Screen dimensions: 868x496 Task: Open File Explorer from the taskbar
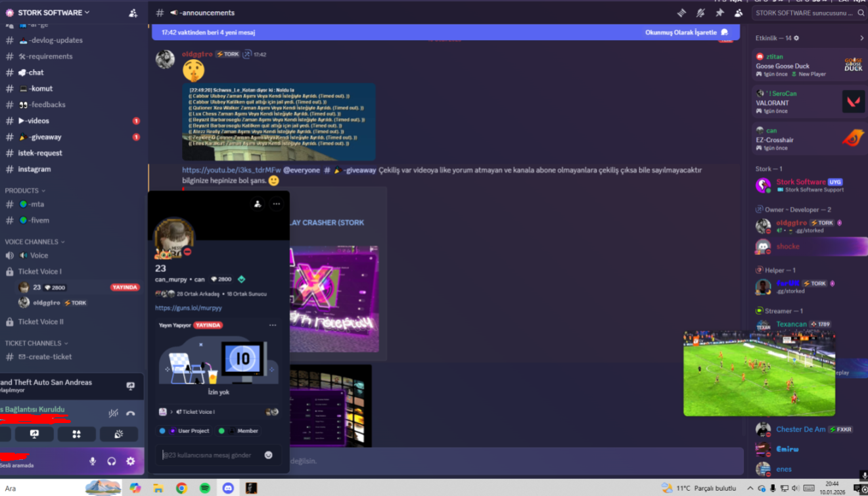158,488
